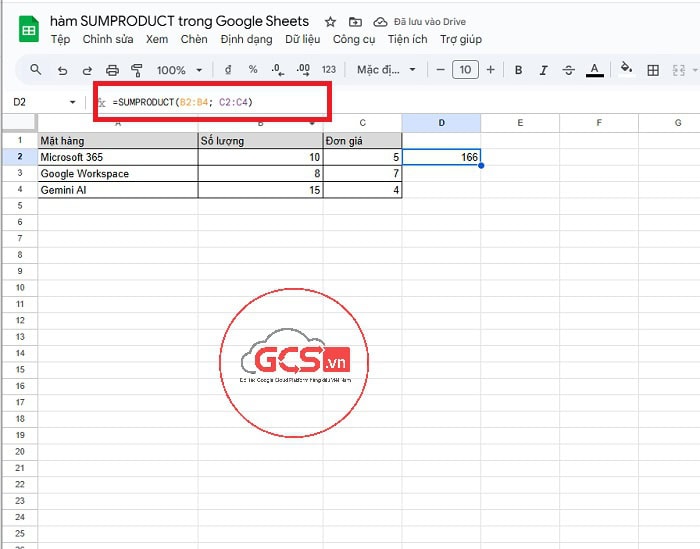Click the increase font size plus button
Viewport: 700px width, 549px height.
coord(490,70)
